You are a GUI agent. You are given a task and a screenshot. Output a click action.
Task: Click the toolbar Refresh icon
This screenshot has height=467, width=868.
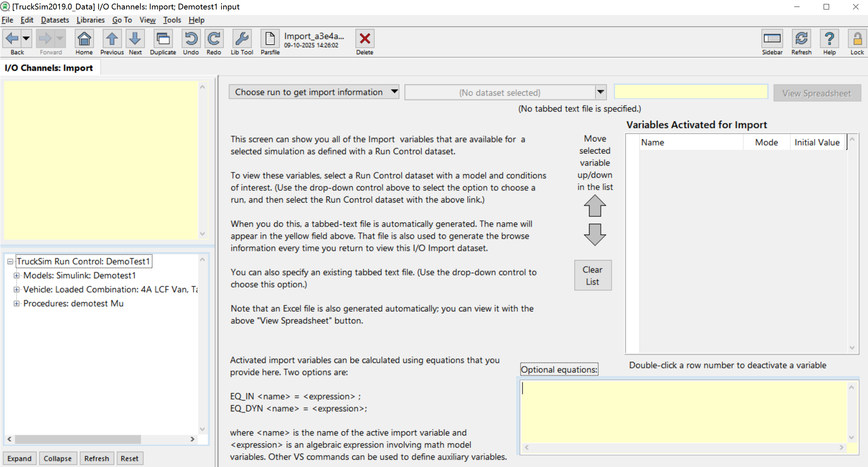pyautogui.click(x=801, y=39)
